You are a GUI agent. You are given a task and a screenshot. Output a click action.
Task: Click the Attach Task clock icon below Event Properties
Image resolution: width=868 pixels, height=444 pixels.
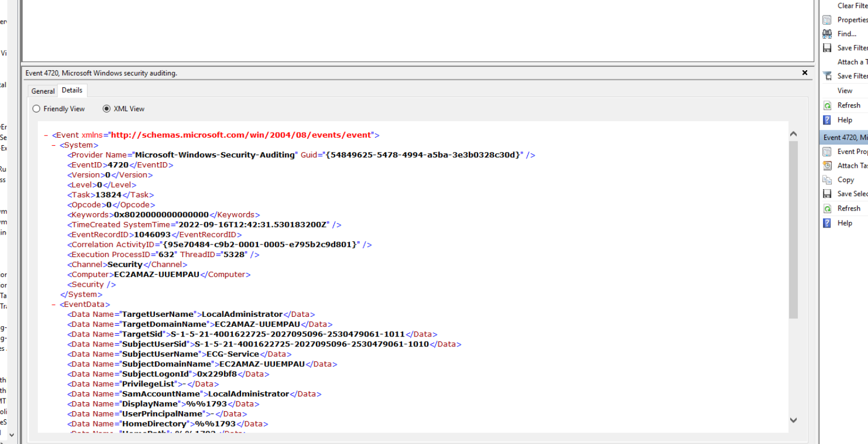[827, 166]
